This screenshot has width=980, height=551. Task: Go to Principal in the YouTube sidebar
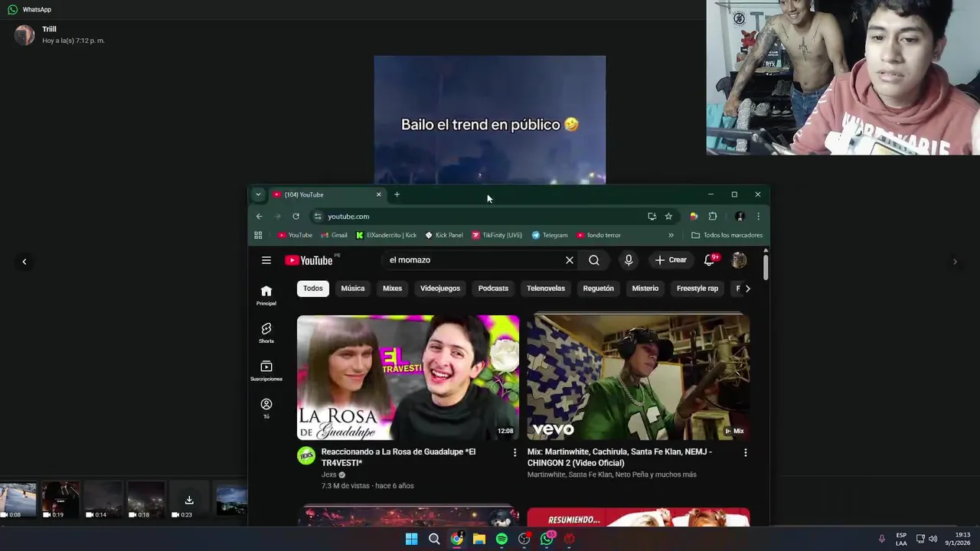pos(266,295)
